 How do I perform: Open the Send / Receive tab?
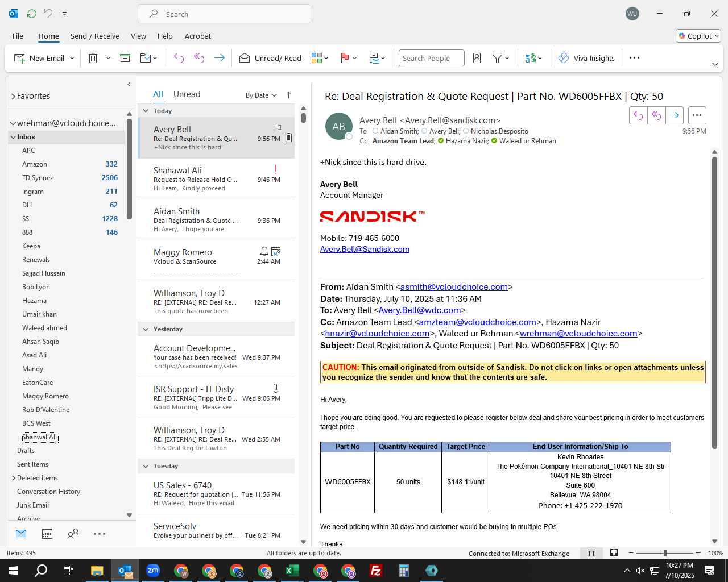95,36
